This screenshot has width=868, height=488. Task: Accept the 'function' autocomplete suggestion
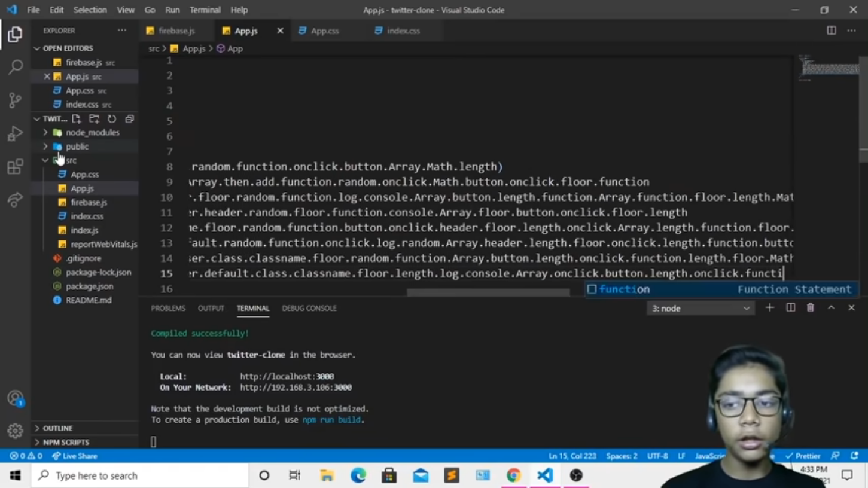(722, 289)
